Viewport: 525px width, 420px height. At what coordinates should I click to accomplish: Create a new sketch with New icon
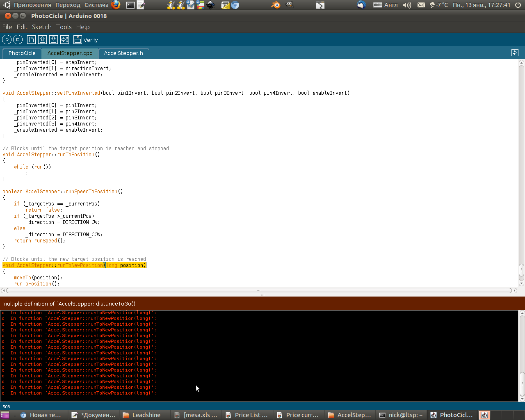[31, 40]
